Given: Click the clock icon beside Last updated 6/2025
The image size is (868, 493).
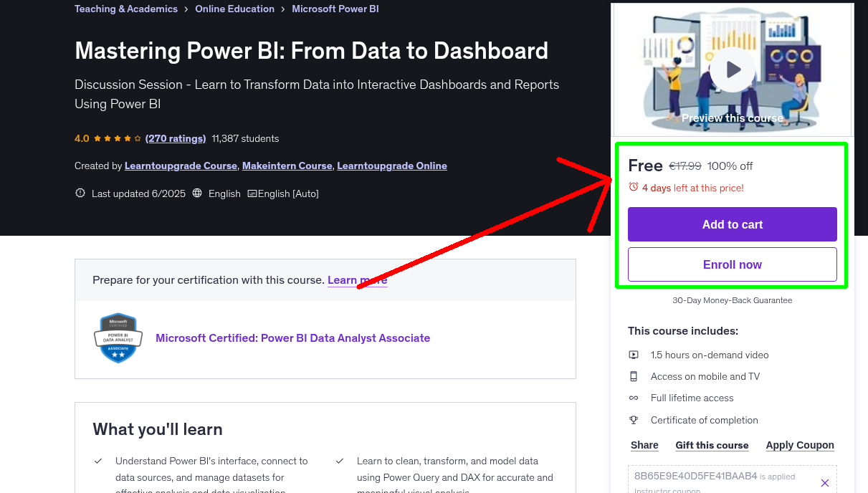Looking at the screenshot, I should [80, 193].
